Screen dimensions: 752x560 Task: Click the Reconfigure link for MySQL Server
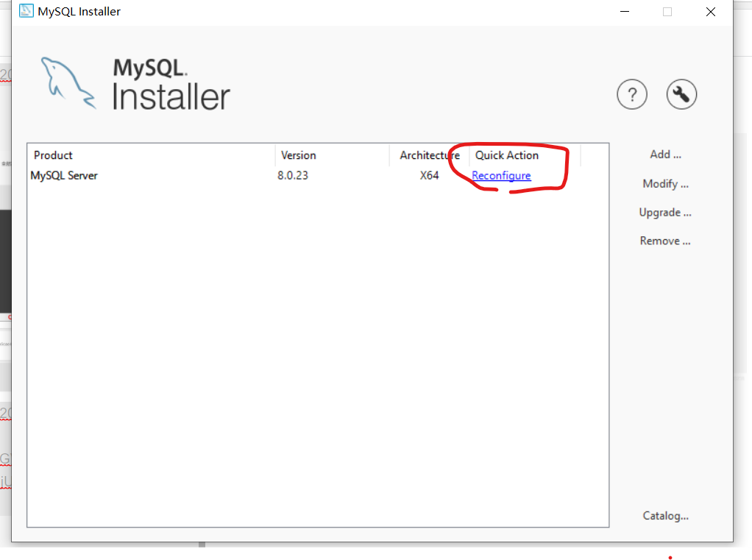click(501, 175)
